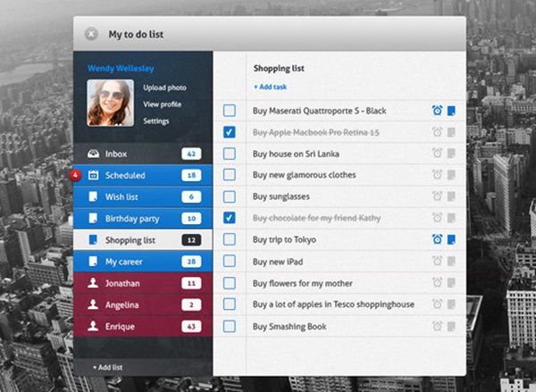Image resolution: width=536 pixels, height=392 pixels.
Task: Open note for Buy Smashing Book
Action: coord(451,326)
